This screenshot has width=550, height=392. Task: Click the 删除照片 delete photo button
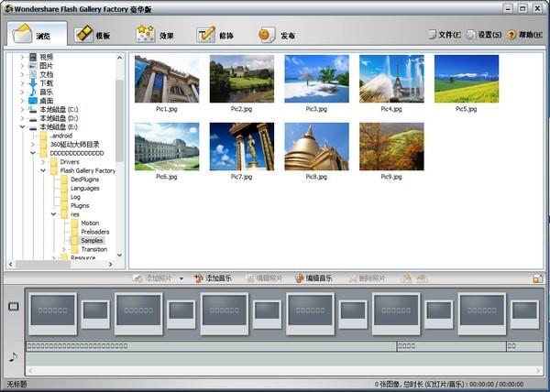coord(367,278)
